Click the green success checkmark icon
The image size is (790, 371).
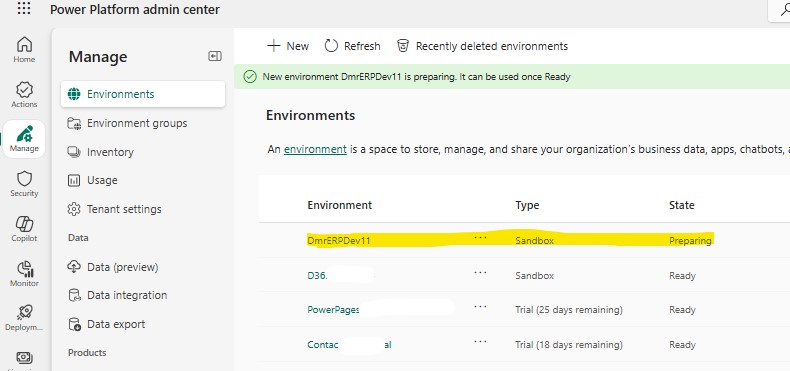250,77
